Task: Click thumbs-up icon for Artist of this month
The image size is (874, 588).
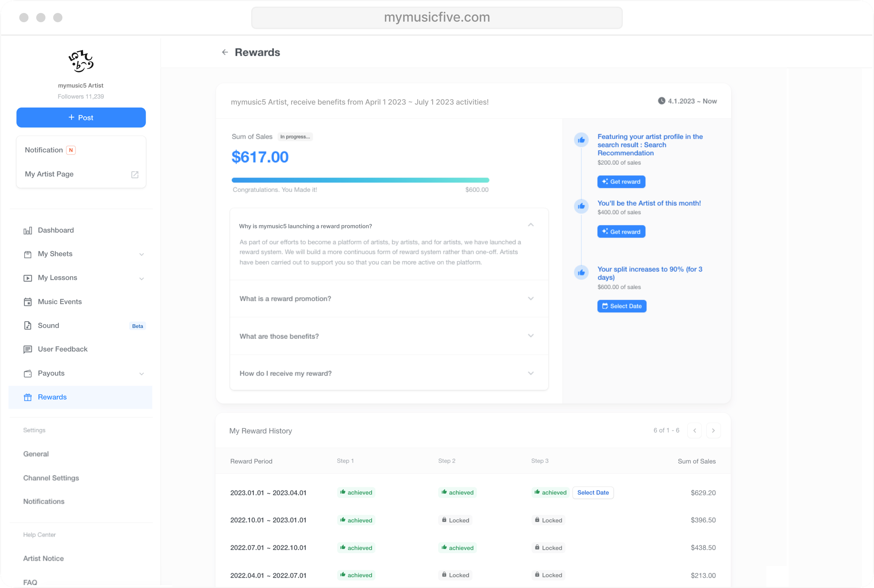Action: (x=581, y=206)
